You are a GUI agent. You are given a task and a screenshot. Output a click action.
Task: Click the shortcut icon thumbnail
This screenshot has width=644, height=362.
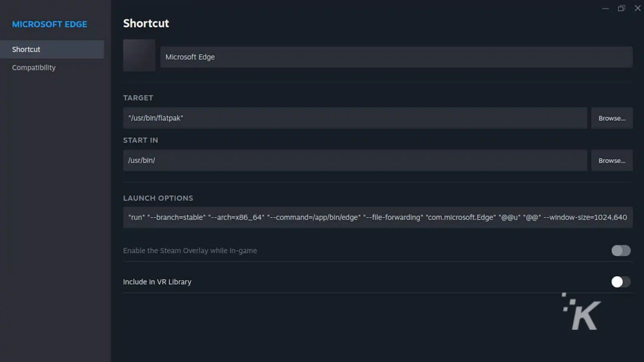pyautogui.click(x=139, y=56)
